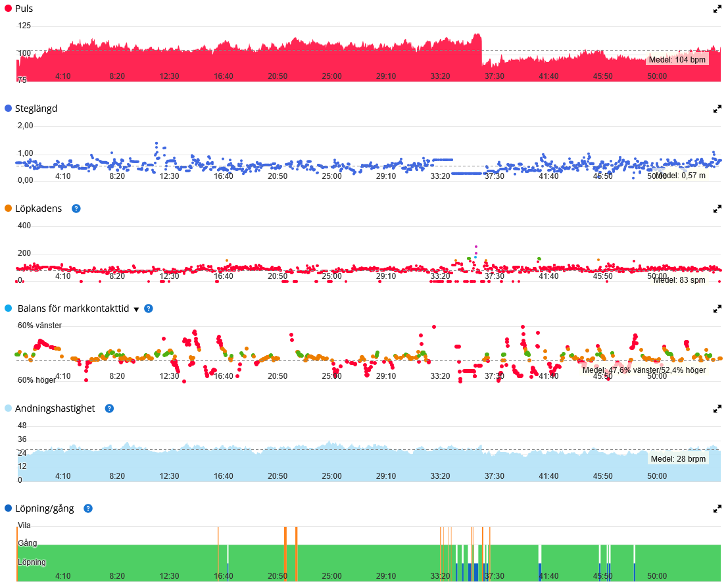Click the 25:00 time mark on Löpning/gång chart
Screen dimensions: 728x586
(332, 575)
